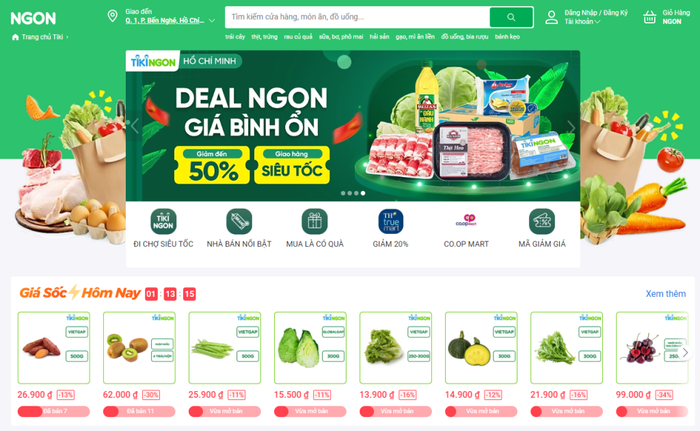Click the location pin icon
Screen dimensions: 700x431
coord(112,17)
